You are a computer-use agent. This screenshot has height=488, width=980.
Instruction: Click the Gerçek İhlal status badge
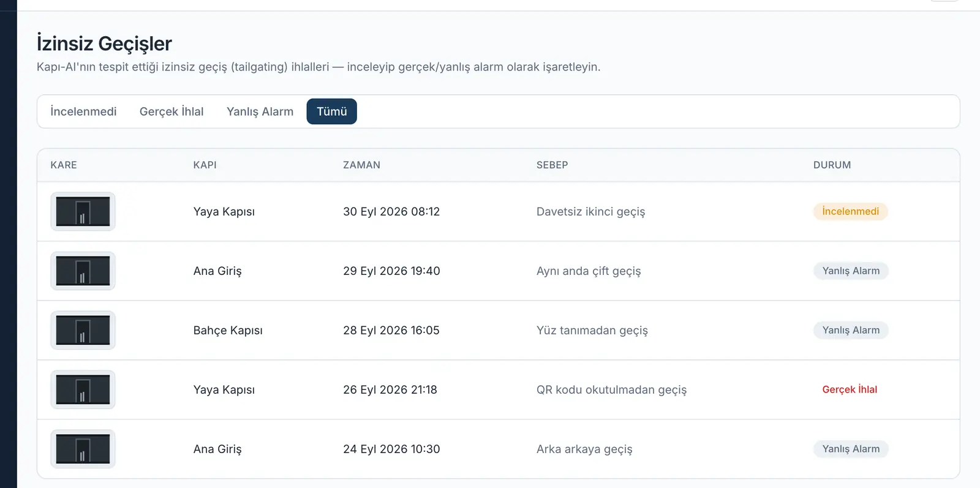(850, 389)
